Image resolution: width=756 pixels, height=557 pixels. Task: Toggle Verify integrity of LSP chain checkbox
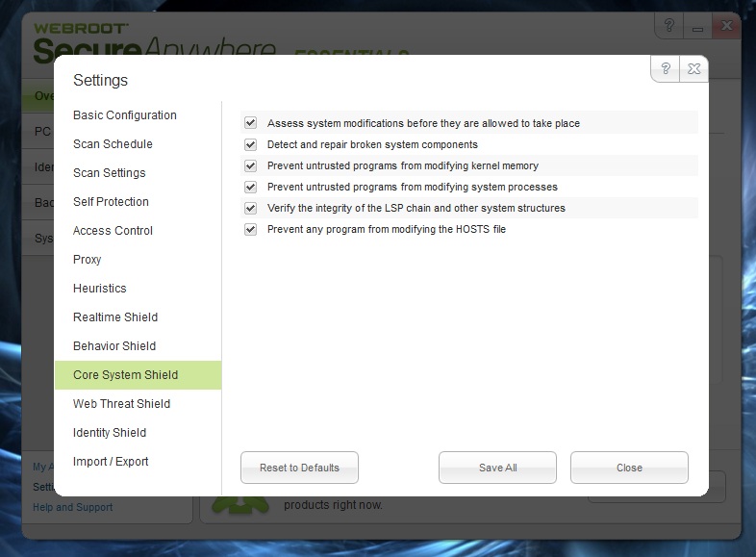(x=250, y=208)
